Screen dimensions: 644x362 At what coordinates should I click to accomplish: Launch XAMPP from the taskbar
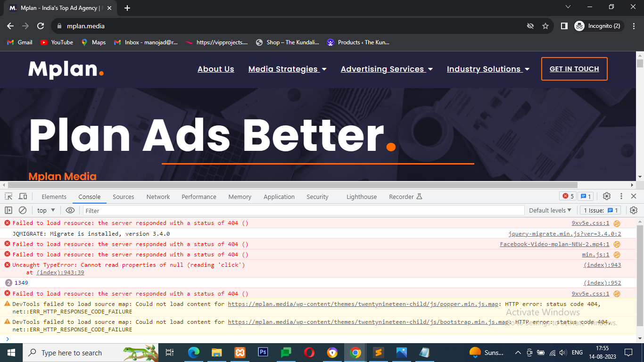point(239,353)
